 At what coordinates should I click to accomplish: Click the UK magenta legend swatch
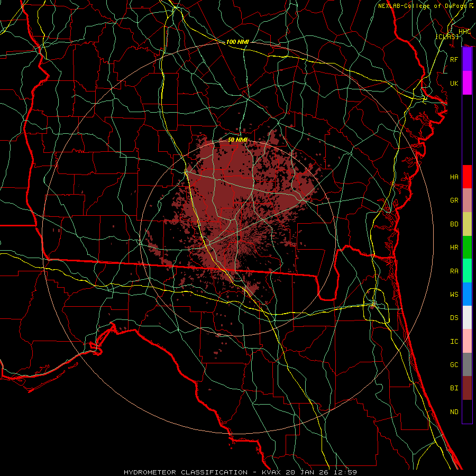click(467, 83)
